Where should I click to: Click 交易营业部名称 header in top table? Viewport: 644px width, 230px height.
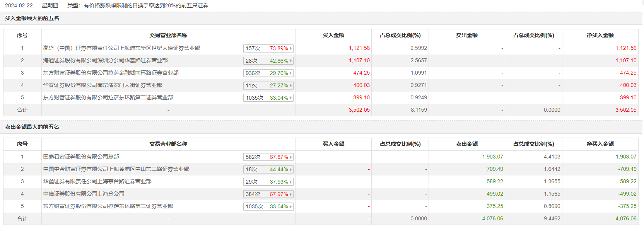(168, 35)
